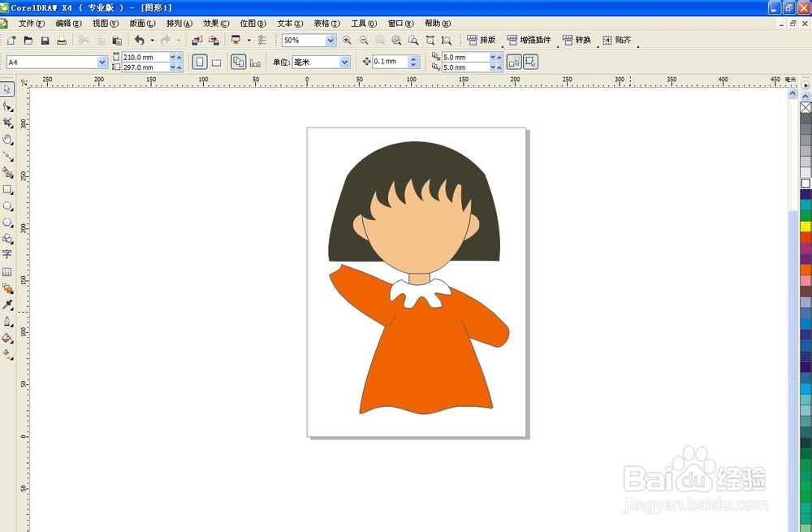The height and width of the screenshot is (532, 812).
Task: Toggle treat as filled option
Action: point(514,62)
